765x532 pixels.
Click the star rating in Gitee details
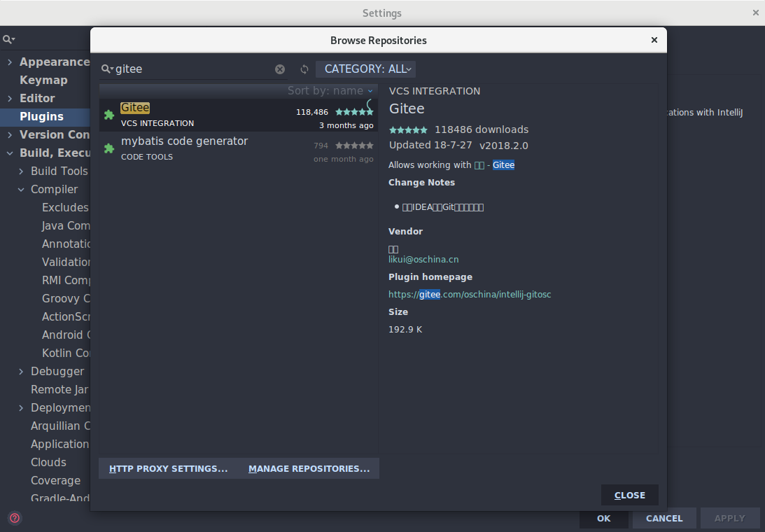pyautogui.click(x=408, y=129)
